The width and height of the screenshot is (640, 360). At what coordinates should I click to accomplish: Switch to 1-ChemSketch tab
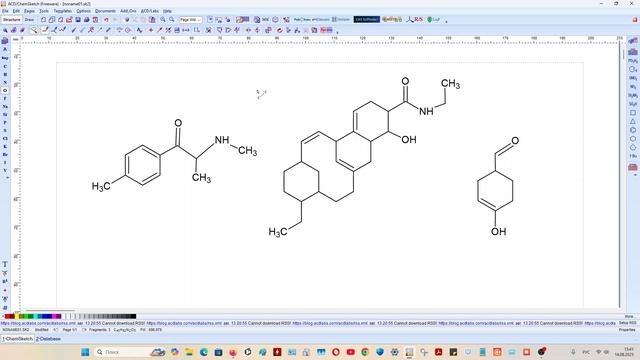[x=17, y=339]
